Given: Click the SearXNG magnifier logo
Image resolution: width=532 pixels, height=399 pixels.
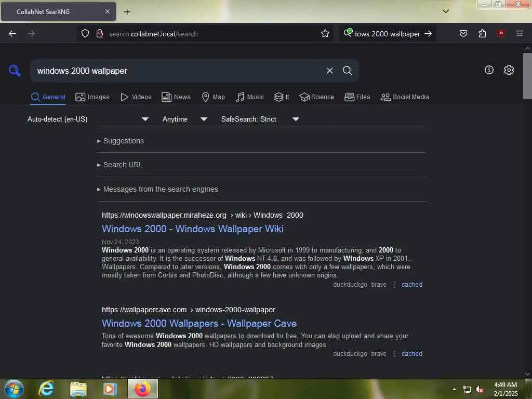Looking at the screenshot, I should click(x=15, y=71).
